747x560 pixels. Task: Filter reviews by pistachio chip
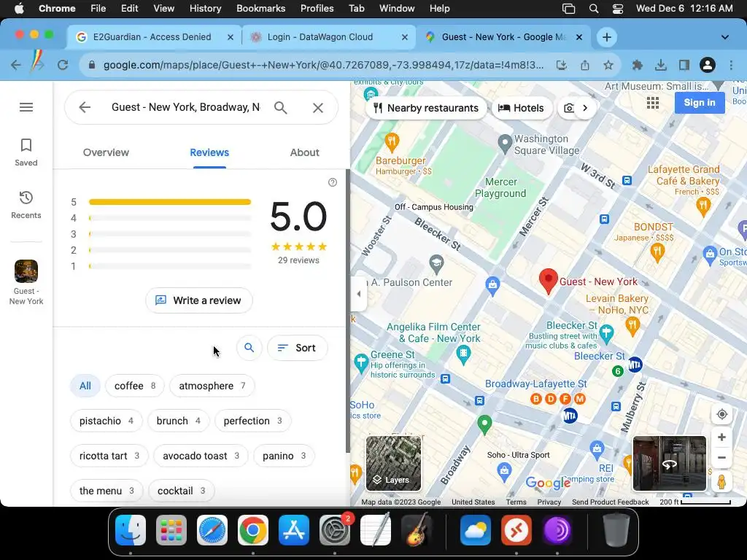click(107, 421)
